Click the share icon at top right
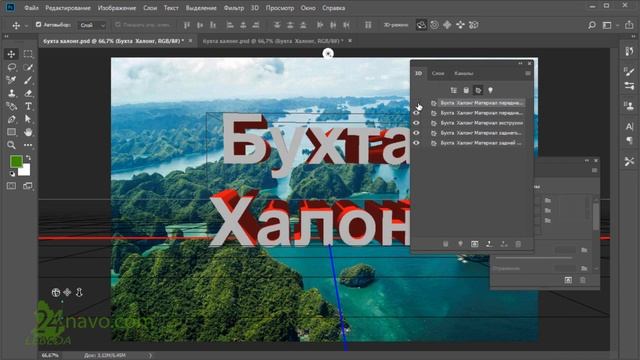Image resolution: width=640 pixels, height=360 pixels. 629,25
